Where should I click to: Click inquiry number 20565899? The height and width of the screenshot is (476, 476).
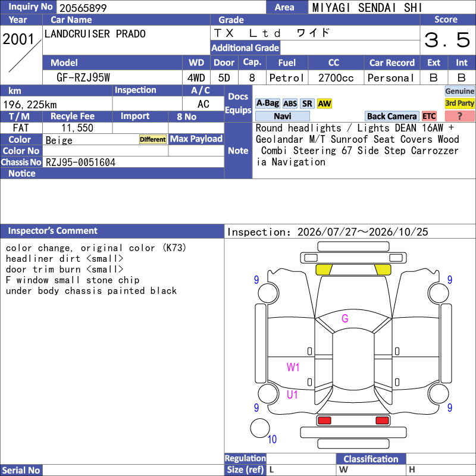tap(83, 8)
